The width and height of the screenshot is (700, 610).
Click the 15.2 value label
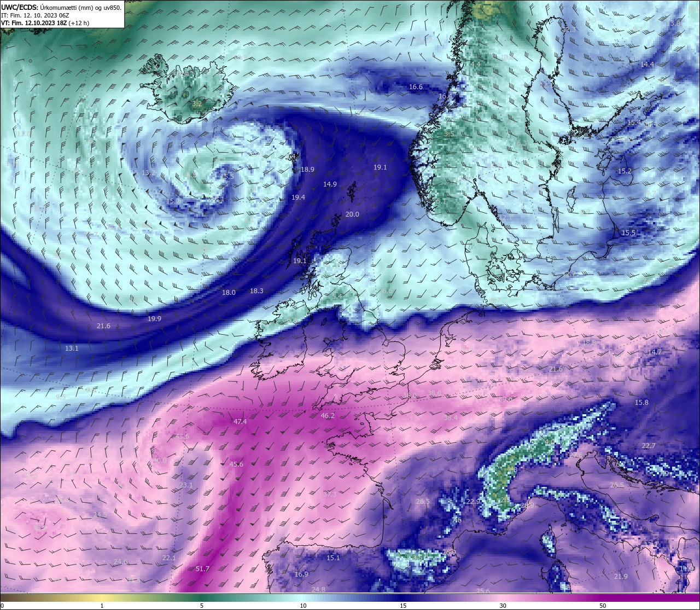[625, 171]
